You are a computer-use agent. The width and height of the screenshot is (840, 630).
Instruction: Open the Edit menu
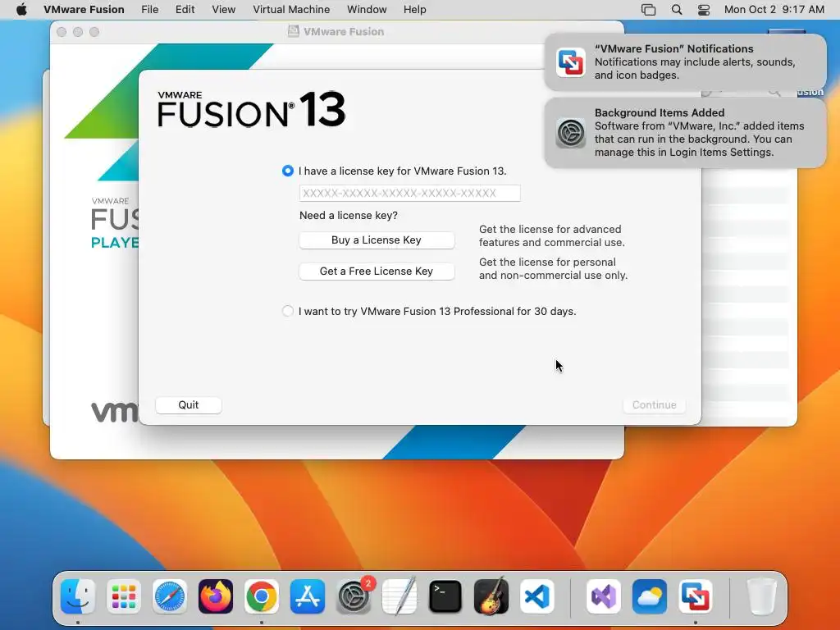(x=185, y=10)
